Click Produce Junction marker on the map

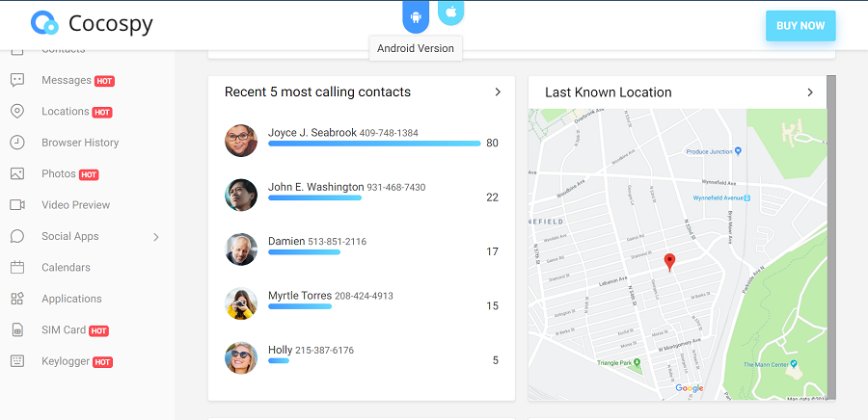pyautogui.click(x=738, y=151)
